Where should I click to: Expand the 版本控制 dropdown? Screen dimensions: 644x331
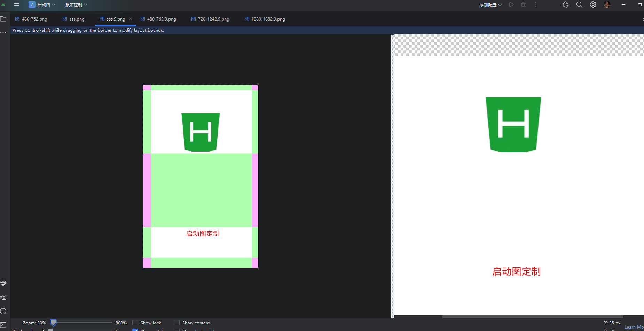point(76,5)
